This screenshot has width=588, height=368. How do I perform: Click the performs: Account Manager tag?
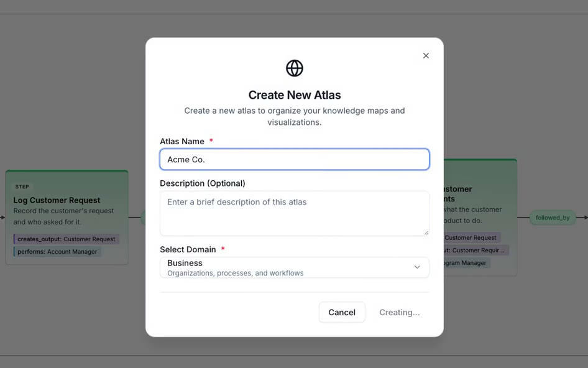(57, 252)
